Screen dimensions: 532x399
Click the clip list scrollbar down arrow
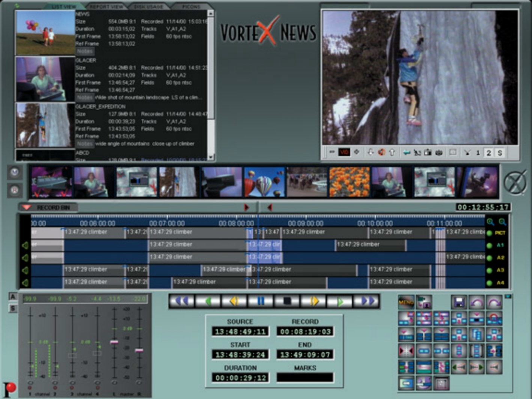click(211, 157)
